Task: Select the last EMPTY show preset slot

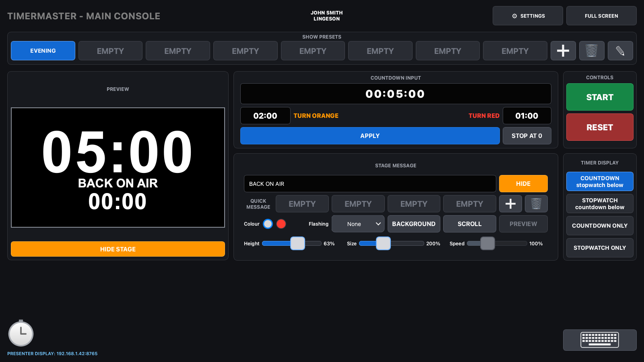Action: 515,51
